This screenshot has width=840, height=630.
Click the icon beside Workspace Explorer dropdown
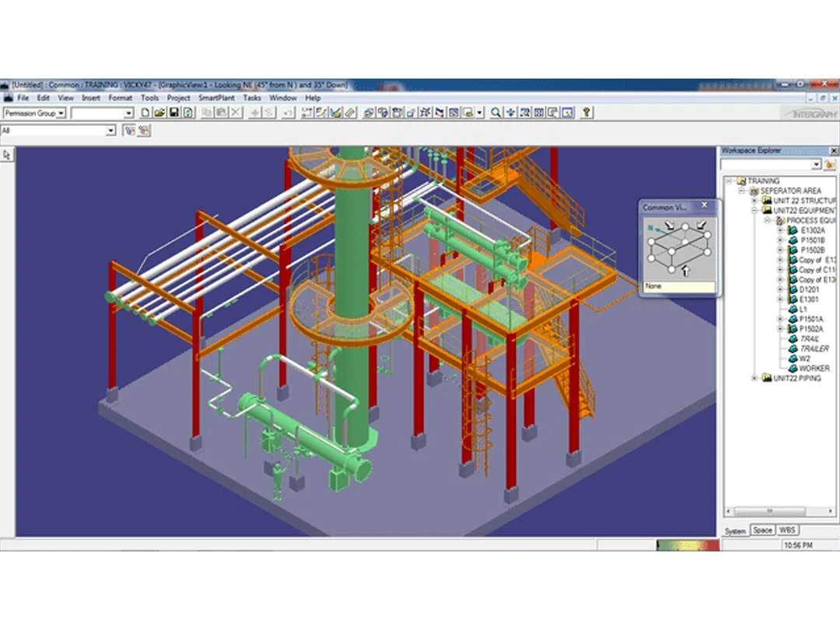coord(829,165)
